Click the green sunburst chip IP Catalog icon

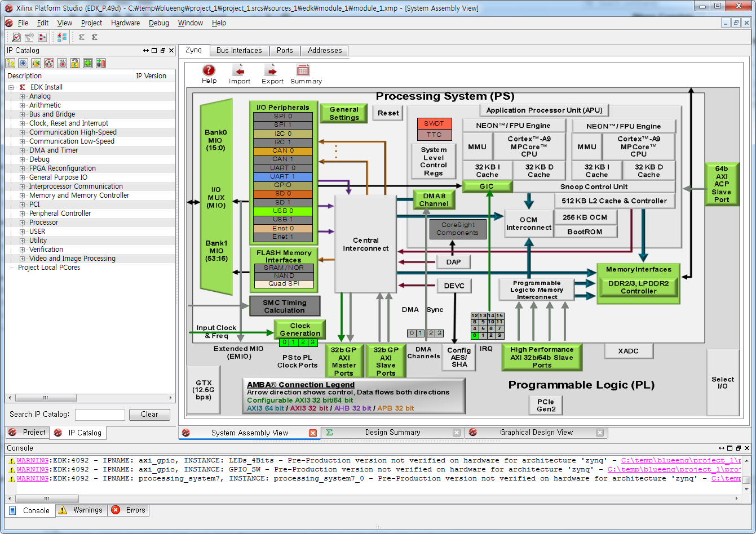(x=88, y=63)
